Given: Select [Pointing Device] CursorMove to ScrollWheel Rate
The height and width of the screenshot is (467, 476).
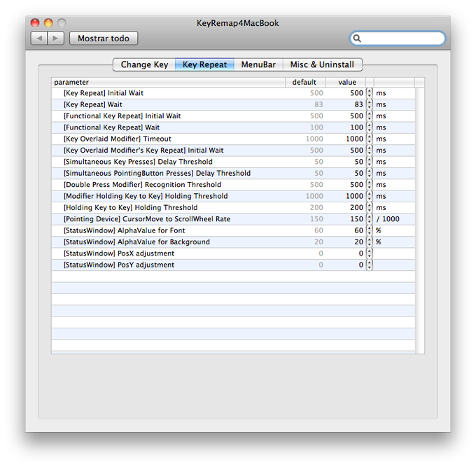Looking at the screenshot, I should [233, 219].
